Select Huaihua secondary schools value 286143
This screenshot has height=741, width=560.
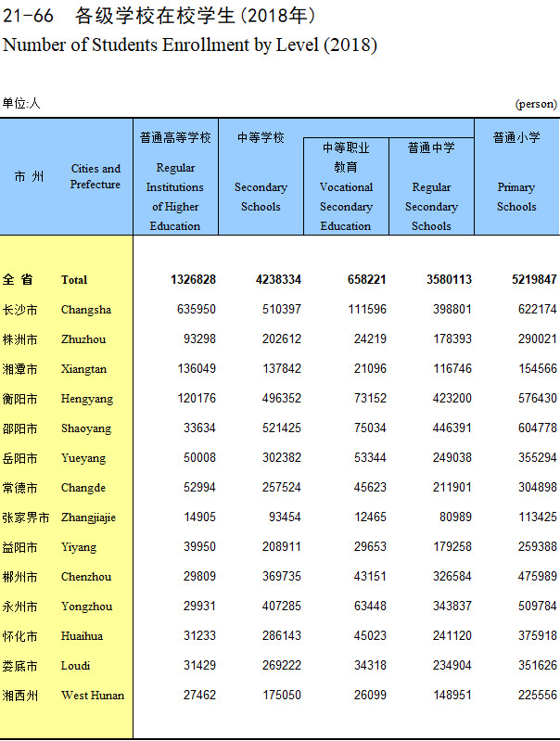[282, 635]
